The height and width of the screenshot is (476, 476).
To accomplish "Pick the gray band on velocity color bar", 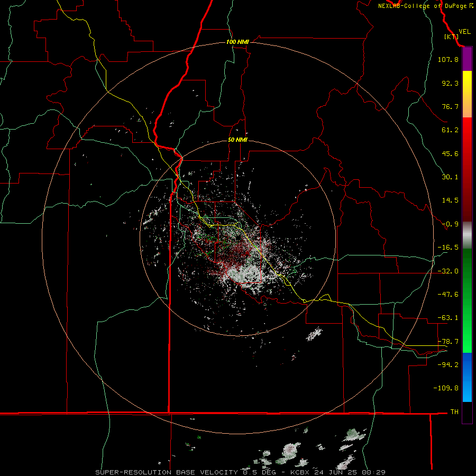I will 467,235.
